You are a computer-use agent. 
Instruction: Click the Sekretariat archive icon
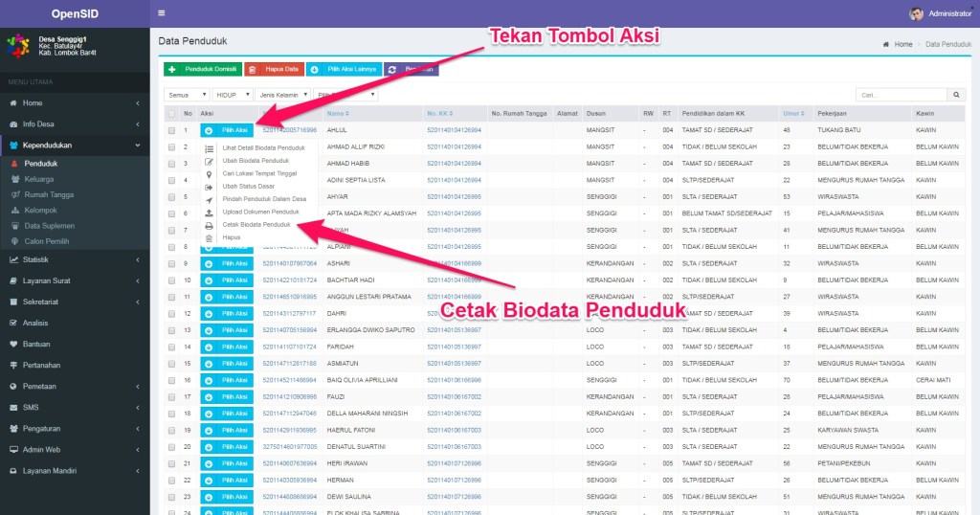tap(13, 302)
